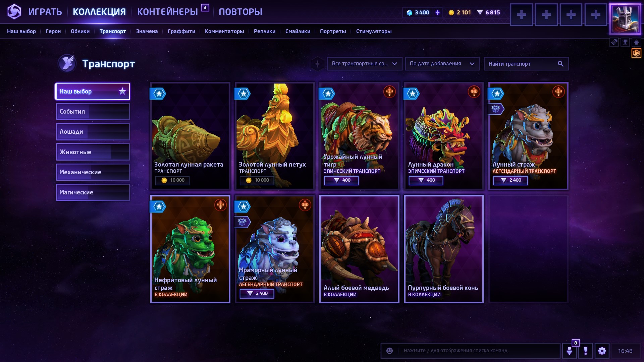The width and height of the screenshot is (644, 362).
Task: Click the Heroes of the Storm logo icon
Action: tap(14, 12)
